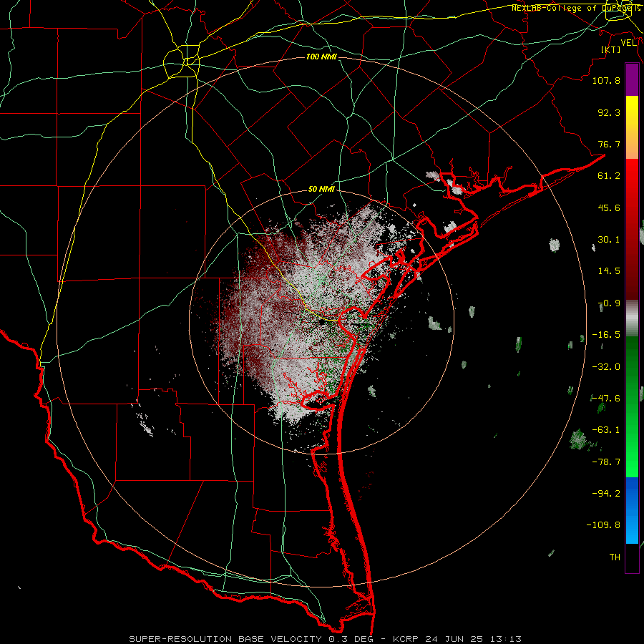The height and width of the screenshot is (644, 644).
Task: Click the -47.6 velocity scale value
Action: pyautogui.click(x=606, y=399)
